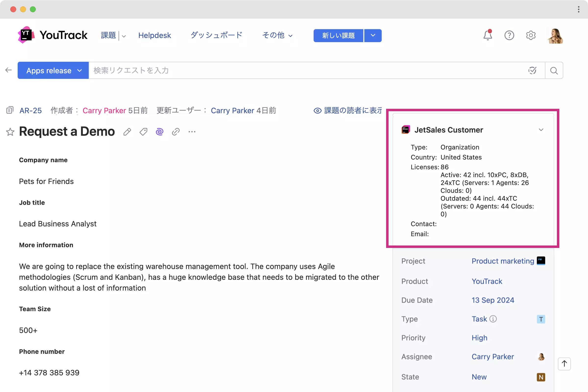Click the pencil edit icon beside title
Viewport: 588px width, 392px height.
tap(127, 132)
